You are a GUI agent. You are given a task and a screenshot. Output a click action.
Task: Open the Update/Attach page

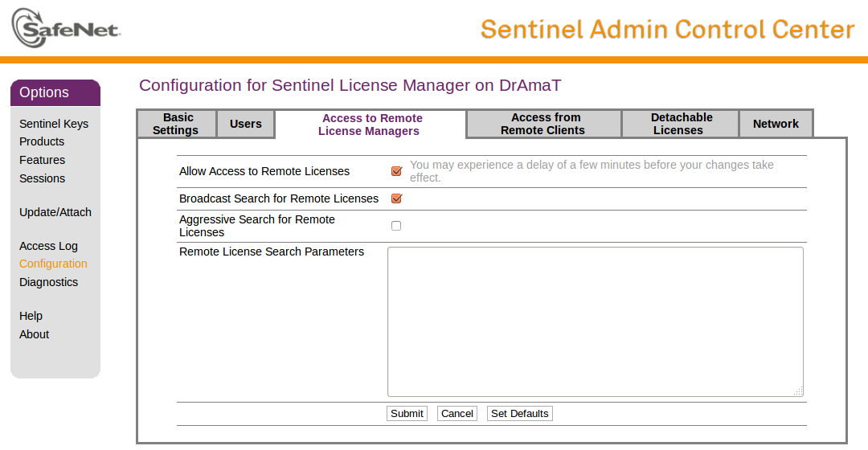(x=55, y=212)
